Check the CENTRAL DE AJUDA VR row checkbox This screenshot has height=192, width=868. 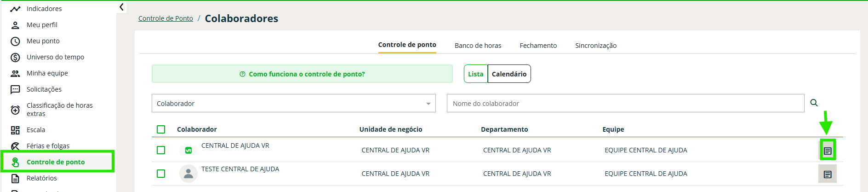pos(161,150)
